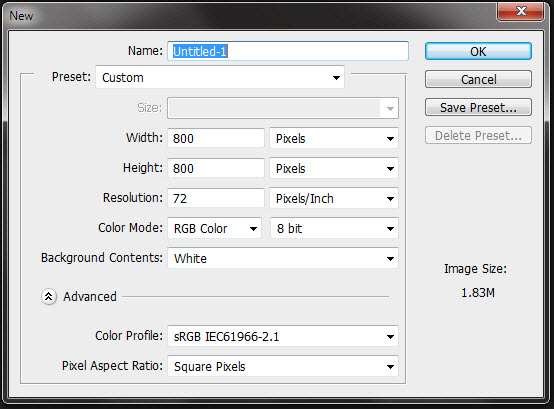
Task: Open the Width units Pixels dropdown
Action: (334, 138)
